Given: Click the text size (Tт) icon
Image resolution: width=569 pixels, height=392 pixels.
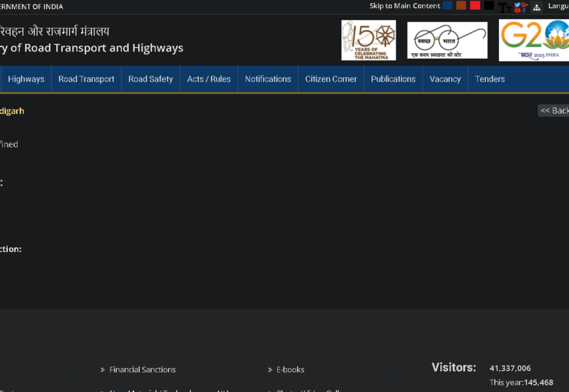Looking at the screenshot, I should tap(504, 7).
